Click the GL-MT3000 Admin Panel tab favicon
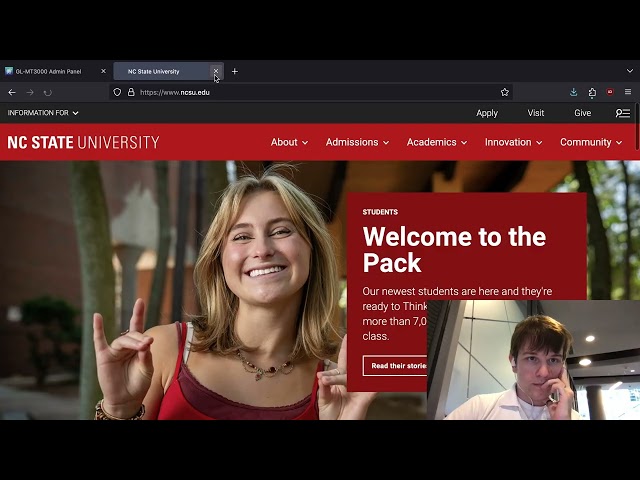640x480 pixels. [9, 71]
